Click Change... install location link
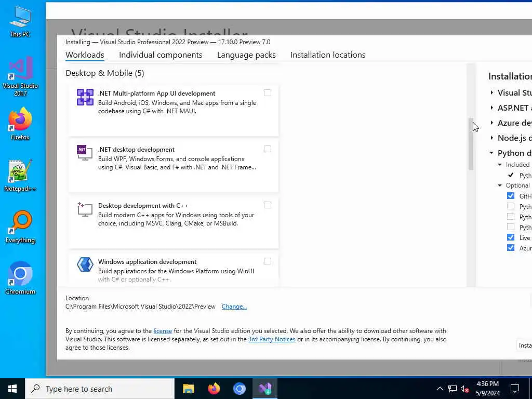This screenshot has width=532, height=399. 234,307
